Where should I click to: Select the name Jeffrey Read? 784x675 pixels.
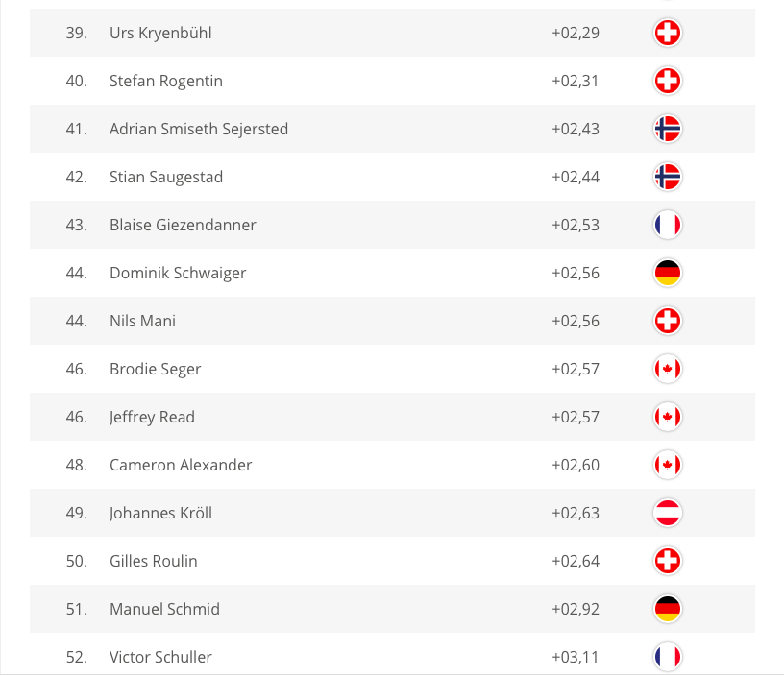[152, 417]
